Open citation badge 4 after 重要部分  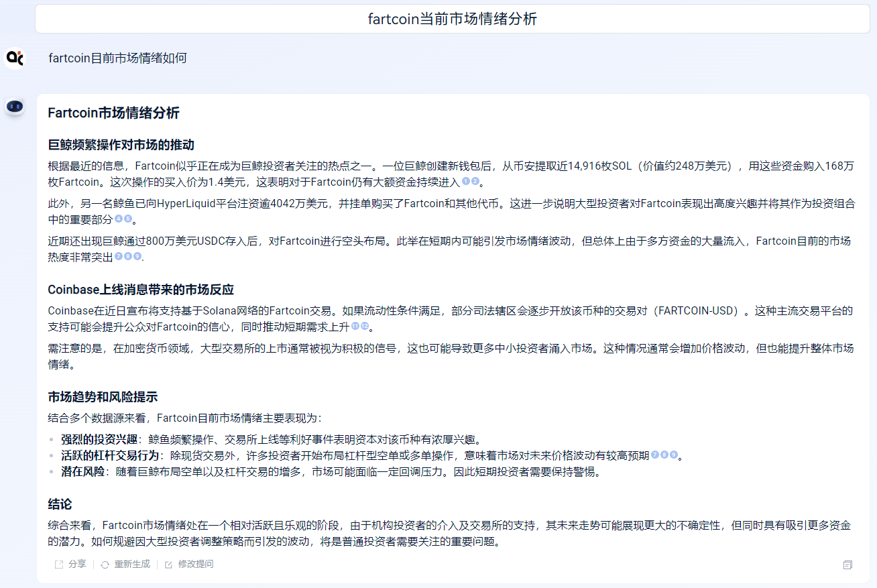coord(119,219)
